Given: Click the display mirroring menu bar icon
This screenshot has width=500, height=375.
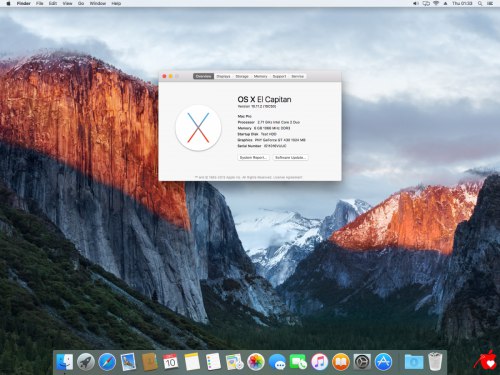Looking at the screenshot, I should 426,3.
